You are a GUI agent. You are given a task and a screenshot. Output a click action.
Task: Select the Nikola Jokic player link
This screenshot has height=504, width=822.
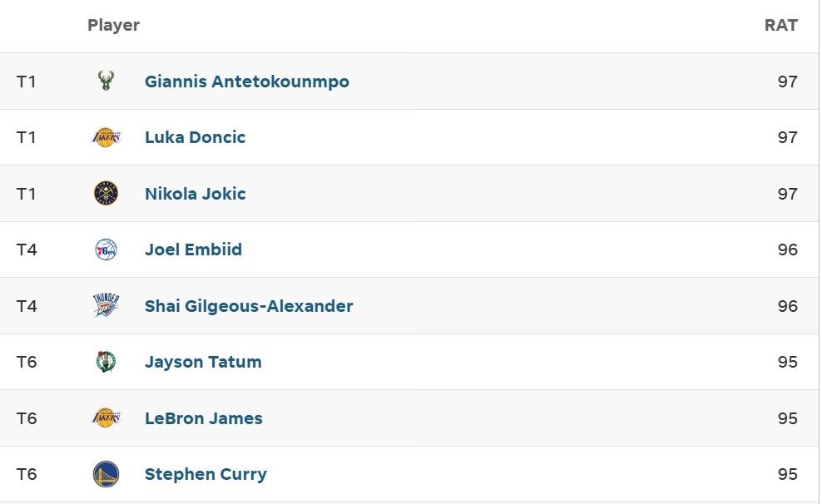pos(195,194)
